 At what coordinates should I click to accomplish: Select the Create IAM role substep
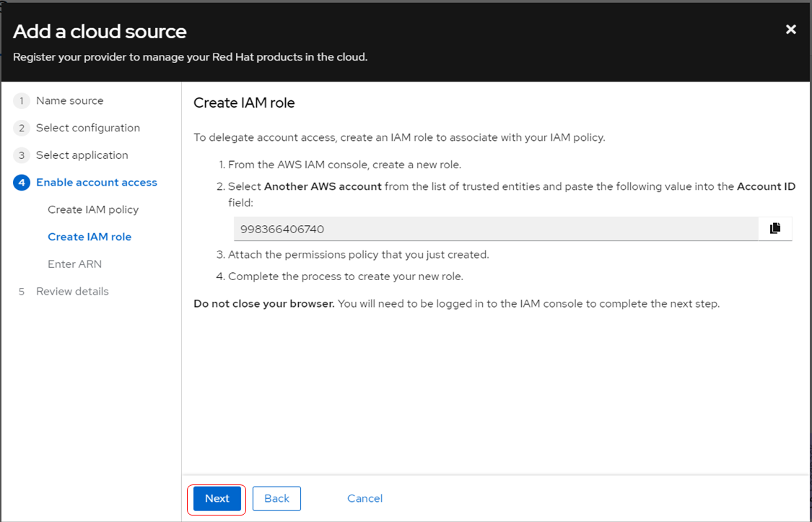[90, 237]
